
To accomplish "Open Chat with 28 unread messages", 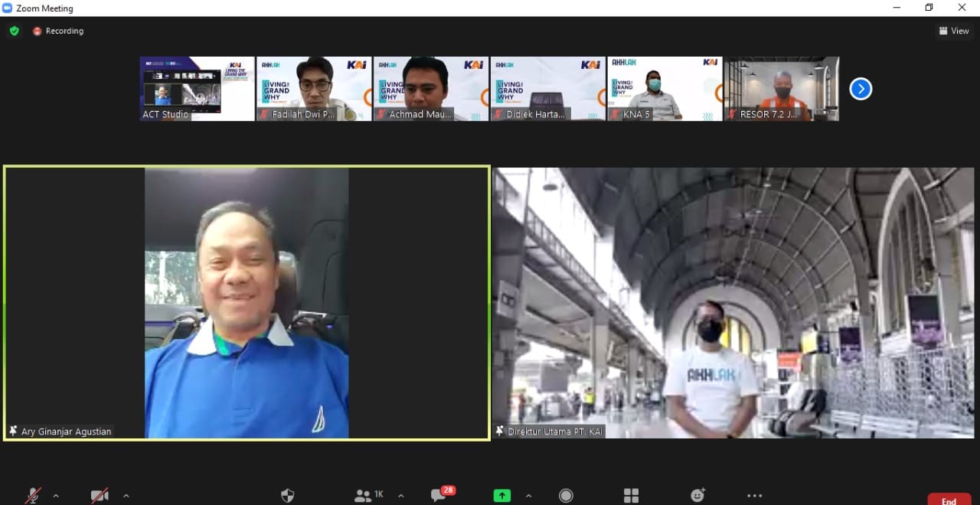I will (x=439, y=495).
